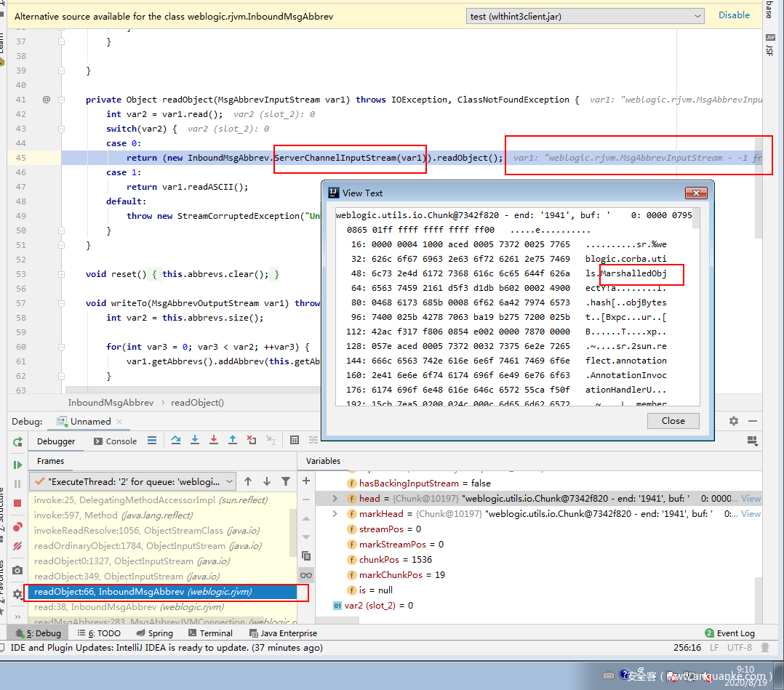784x690 pixels.
Task: Close the View Text dialog
Action: click(x=673, y=421)
